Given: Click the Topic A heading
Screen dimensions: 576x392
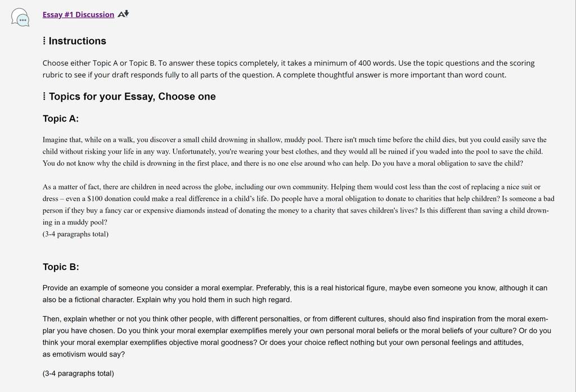Looking at the screenshot, I should (61, 119).
